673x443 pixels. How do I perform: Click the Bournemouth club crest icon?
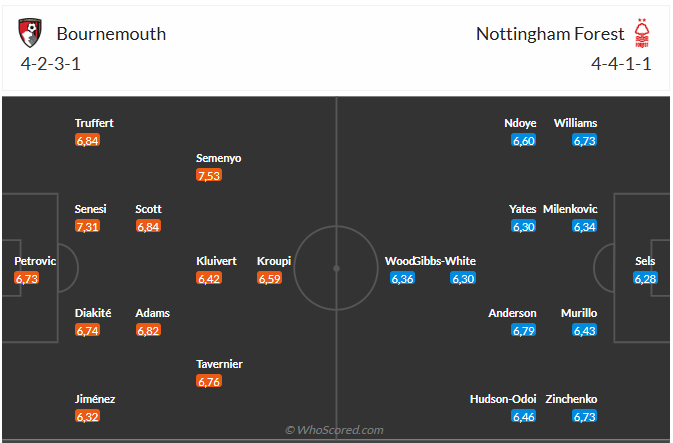(32, 34)
